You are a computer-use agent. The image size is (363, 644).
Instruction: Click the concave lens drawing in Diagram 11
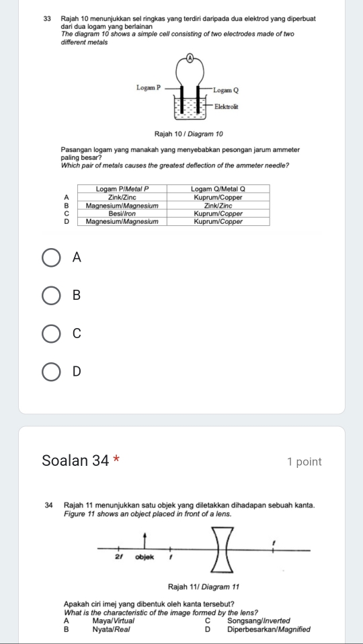(x=223, y=551)
